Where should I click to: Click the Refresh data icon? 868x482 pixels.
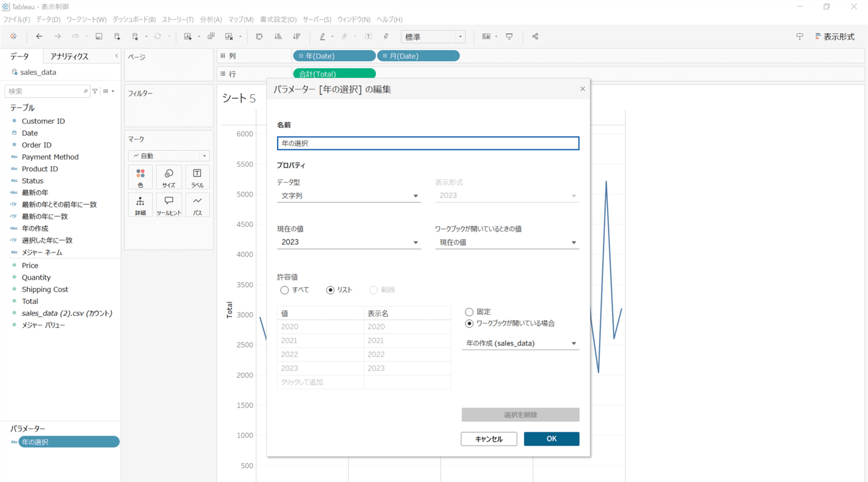pyautogui.click(x=158, y=36)
